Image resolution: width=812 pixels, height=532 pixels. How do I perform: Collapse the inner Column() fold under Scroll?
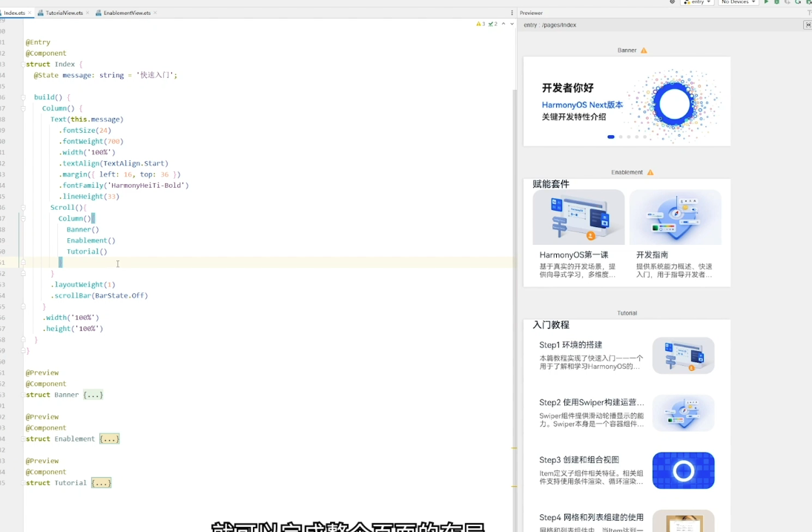23,219
